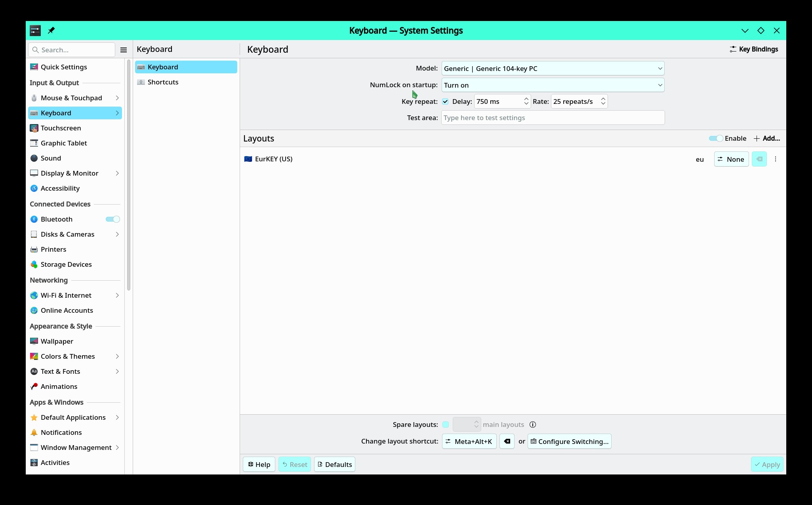This screenshot has height=505, width=812.
Task: Open the hamburger menu next to search
Action: (124, 50)
